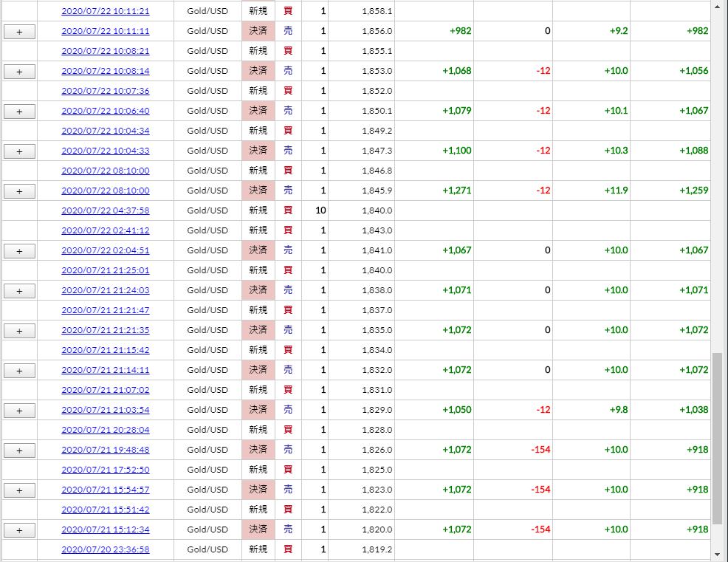Viewport: 728px width, 562px height.
Task: Open the 08:10:00 決済 order link
Action: click(106, 191)
